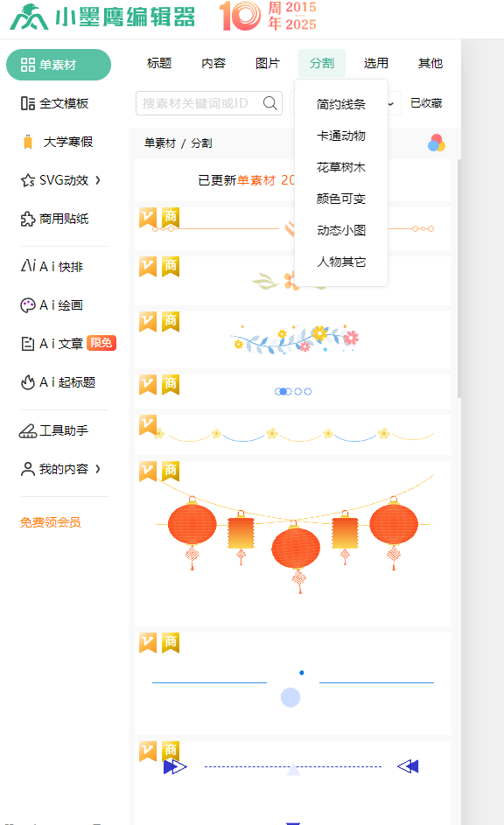Screen dimensions: 504x825
Task: Click 商 badge on blue floral divider
Action: 171,321
